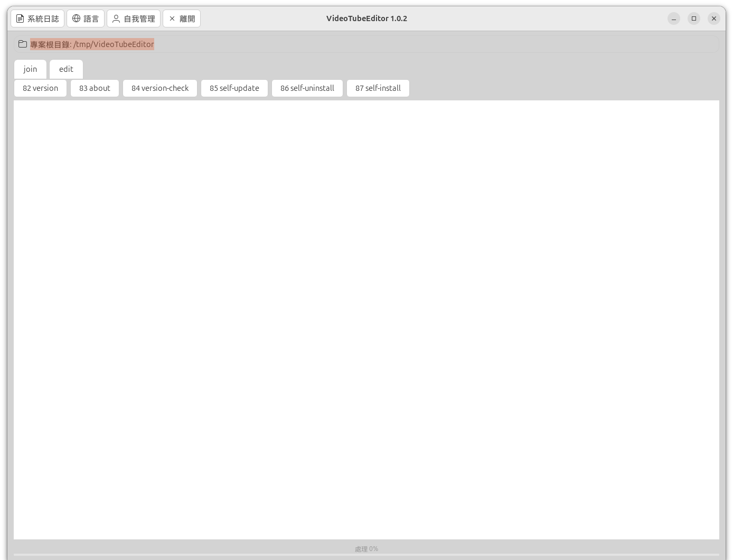Open the 自我管理 menu

coord(134,18)
